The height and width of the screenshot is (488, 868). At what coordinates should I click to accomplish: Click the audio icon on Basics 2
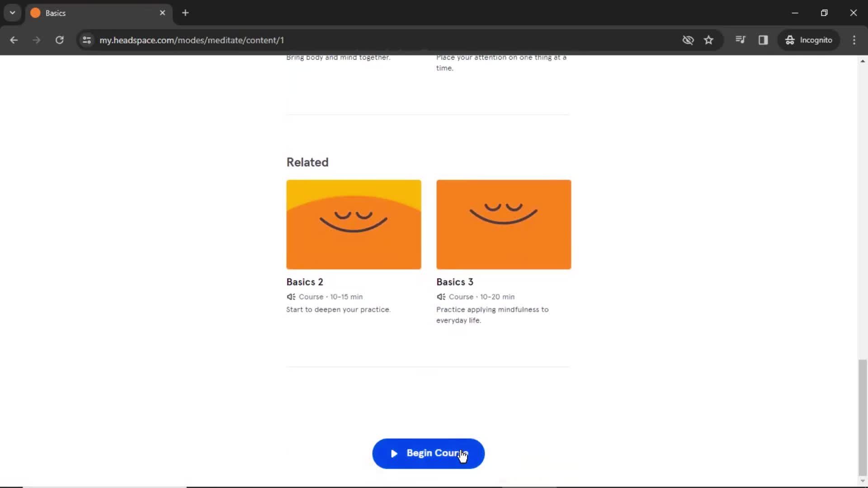290,296
